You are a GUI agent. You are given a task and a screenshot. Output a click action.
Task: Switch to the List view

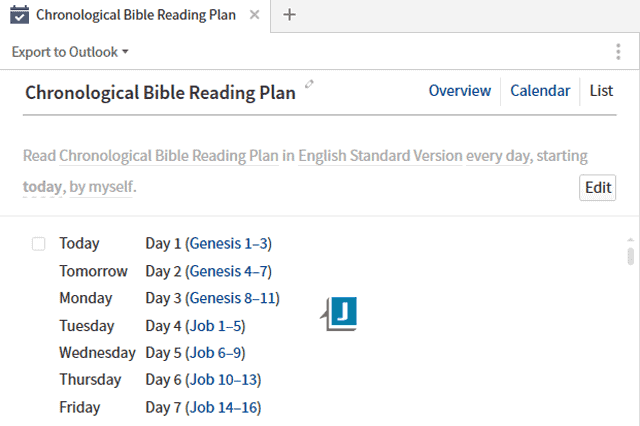pyautogui.click(x=601, y=91)
